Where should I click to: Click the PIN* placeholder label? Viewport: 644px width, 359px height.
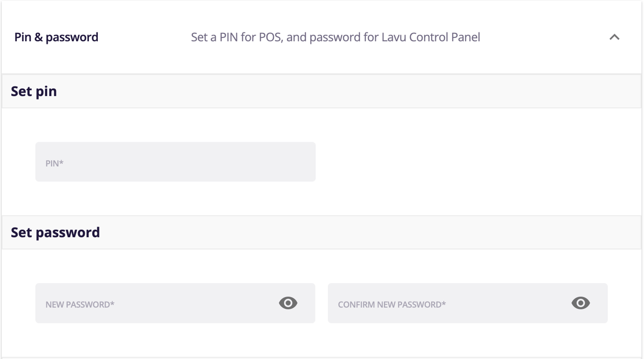click(54, 163)
